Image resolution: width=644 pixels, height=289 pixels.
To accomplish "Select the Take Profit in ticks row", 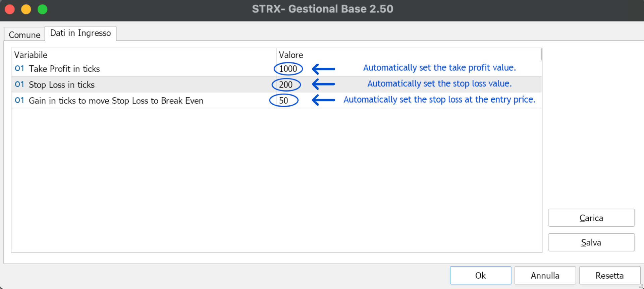I will pos(134,69).
